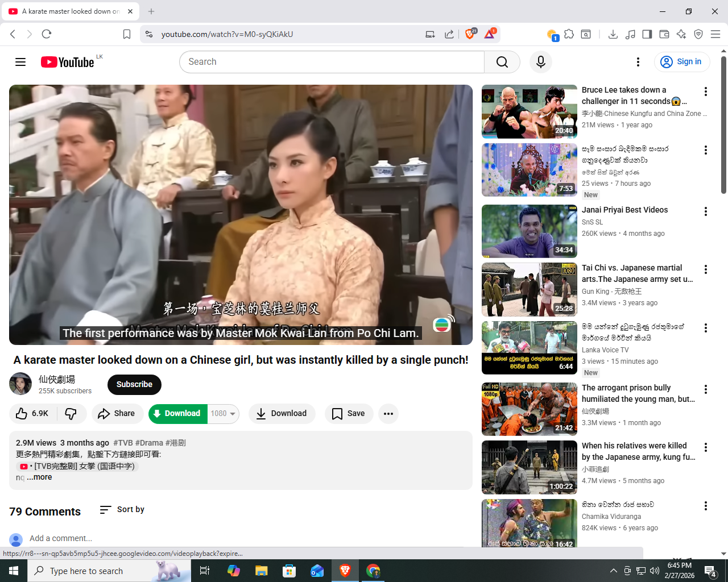Click the green Download button
The image size is (728, 582).
pos(177,414)
